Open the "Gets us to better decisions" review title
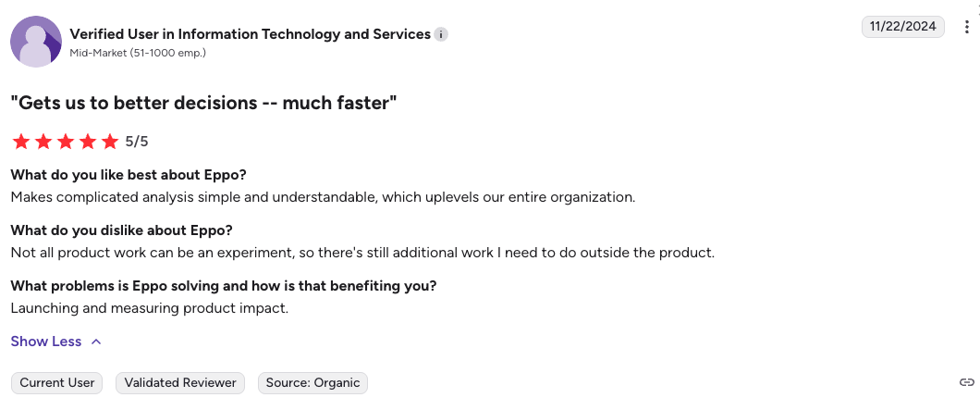The height and width of the screenshot is (410, 980). (x=203, y=103)
